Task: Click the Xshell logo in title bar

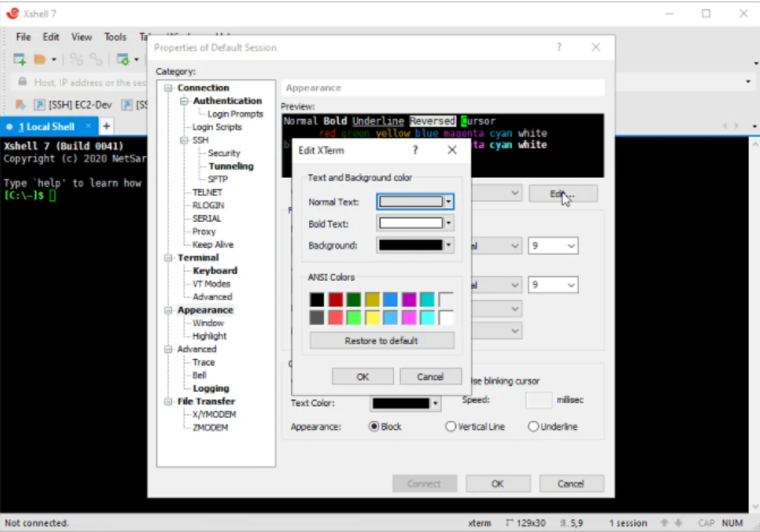Action: [12, 13]
